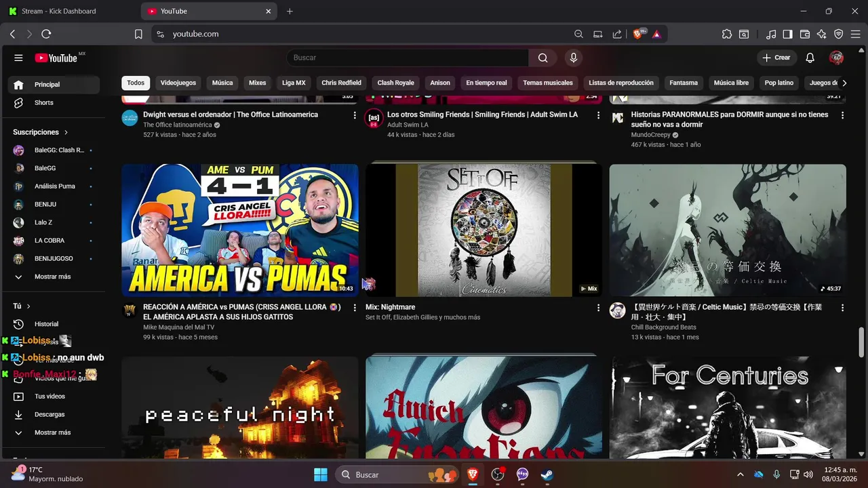The width and height of the screenshot is (868, 488).
Task: Open LA COBRA subscription channel
Action: coord(54,240)
